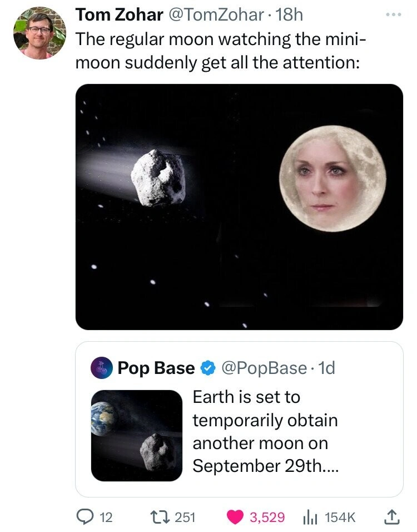417x532 pixels.
Task: Click Pop Base's verified badge
Action: (x=207, y=368)
